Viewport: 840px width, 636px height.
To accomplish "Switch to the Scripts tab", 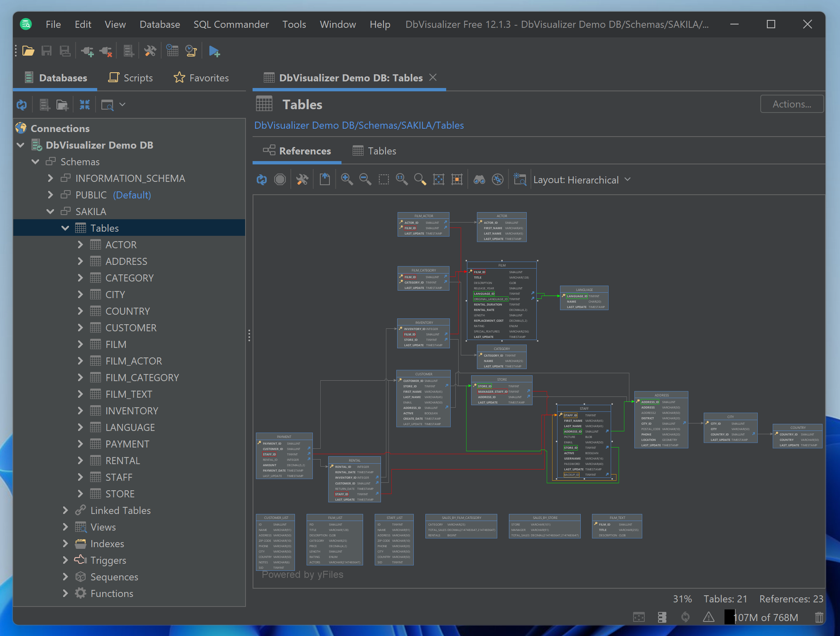I will click(x=130, y=78).
